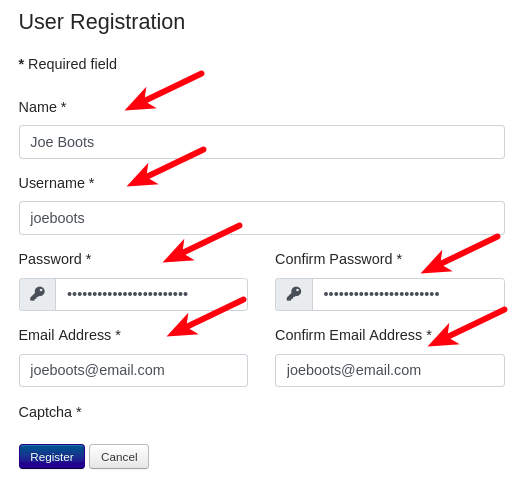
Task: Click the Confirm Email Address * label
Action: pyautogui.click(x=354, y=335)
